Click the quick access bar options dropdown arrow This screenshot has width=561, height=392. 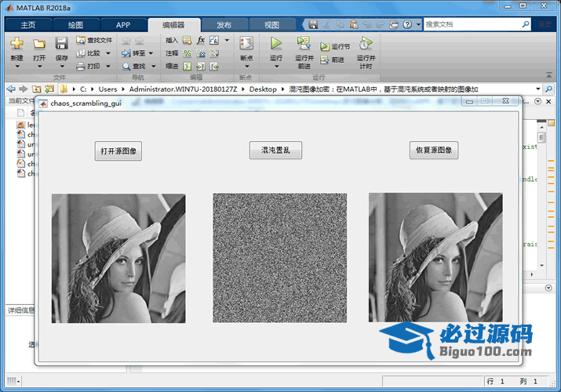(x=419, y=24)
